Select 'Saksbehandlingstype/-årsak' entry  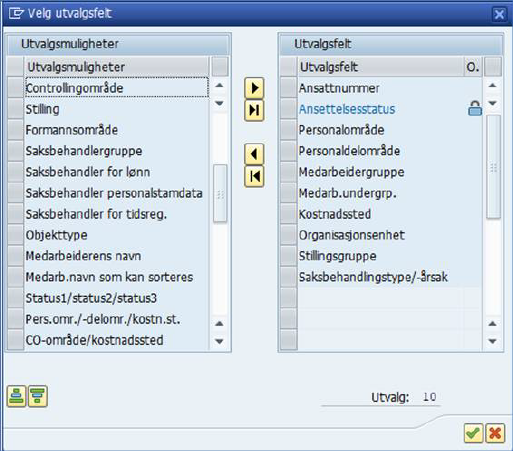point(381,277)
